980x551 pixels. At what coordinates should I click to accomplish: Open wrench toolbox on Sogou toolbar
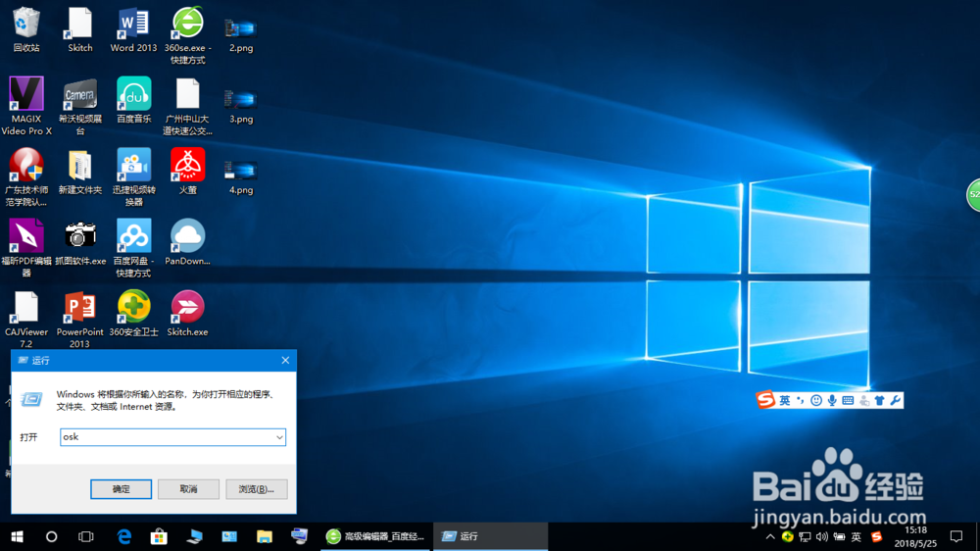pyautogui.click(x=896, y=400)
